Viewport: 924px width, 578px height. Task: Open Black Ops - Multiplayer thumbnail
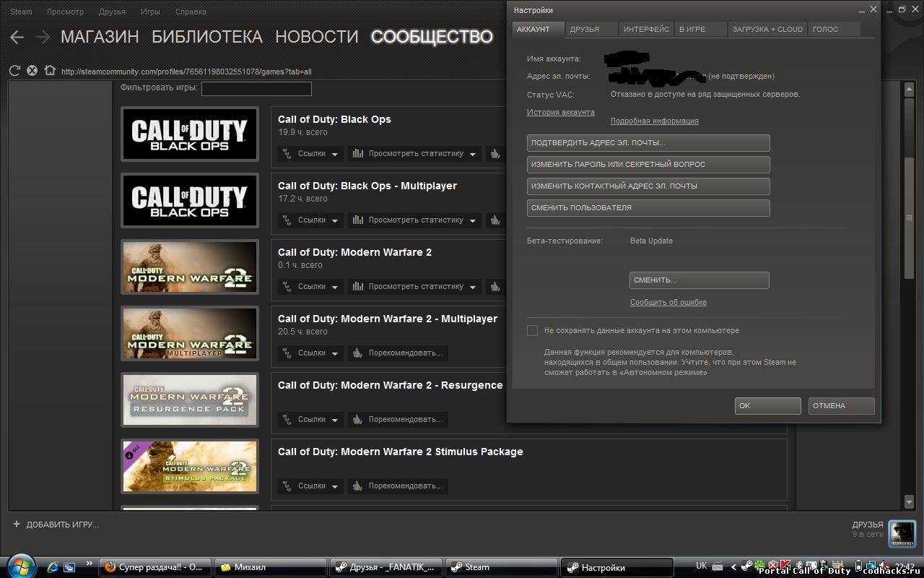pyautogui.click(x=190, y=200)
